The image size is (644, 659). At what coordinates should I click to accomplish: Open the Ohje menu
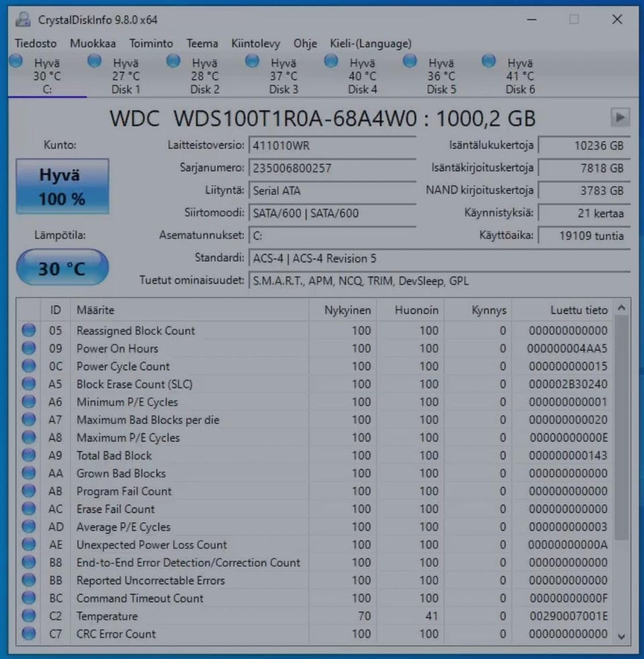point(305,44)
